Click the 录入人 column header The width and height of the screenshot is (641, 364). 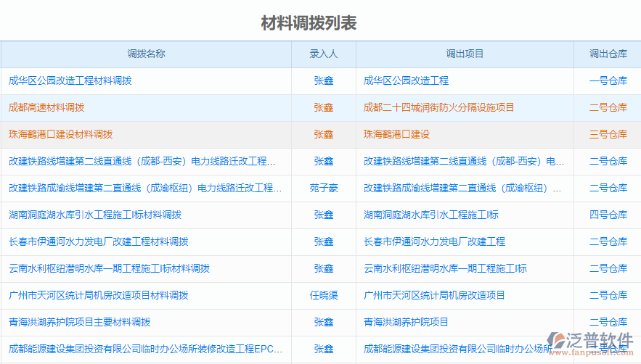[x=323, y=54]
